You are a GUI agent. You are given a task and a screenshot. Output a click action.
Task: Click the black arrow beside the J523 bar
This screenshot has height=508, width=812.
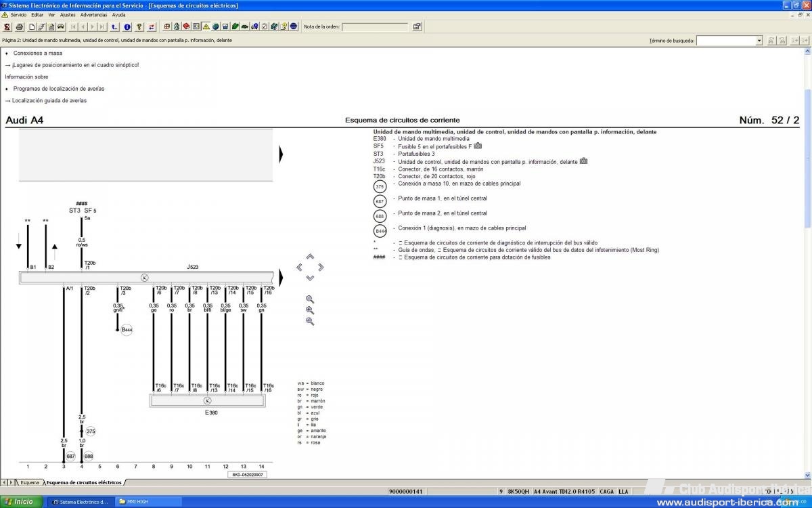click(281, 277)
